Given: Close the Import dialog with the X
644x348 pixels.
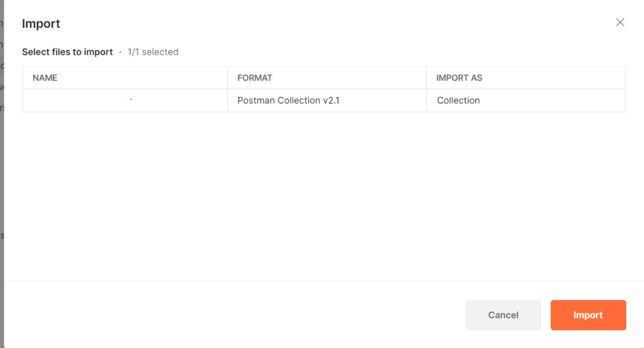Looking at the screenshot, I should (x=620, y=23).
